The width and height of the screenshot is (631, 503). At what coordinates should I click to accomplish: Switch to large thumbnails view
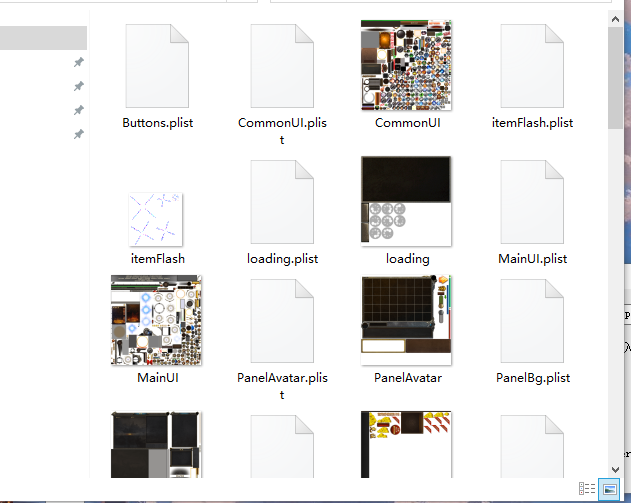(608, 489)
